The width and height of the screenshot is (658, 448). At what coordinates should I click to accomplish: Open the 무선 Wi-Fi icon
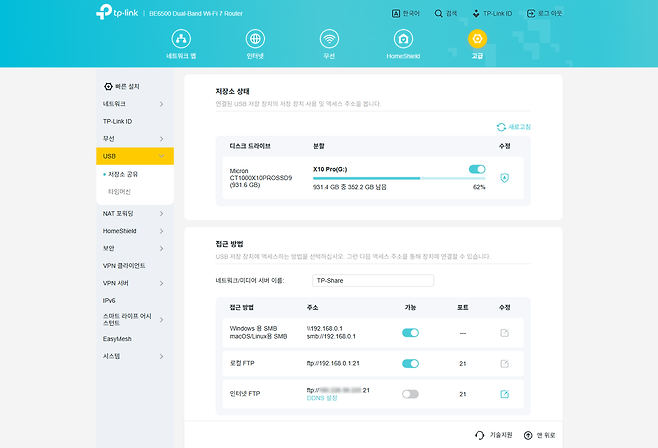[329, 39]
